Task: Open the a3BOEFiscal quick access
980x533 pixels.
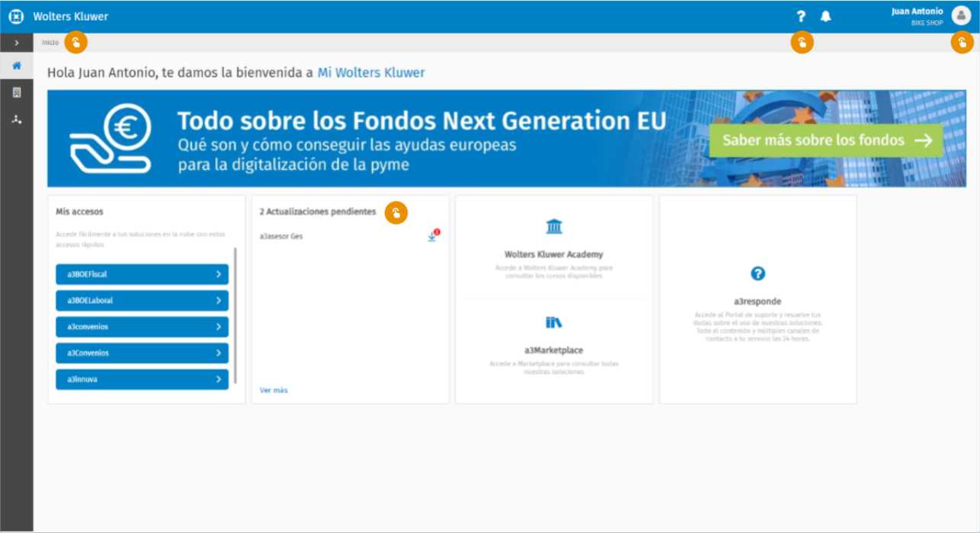Action: (143, 274)
